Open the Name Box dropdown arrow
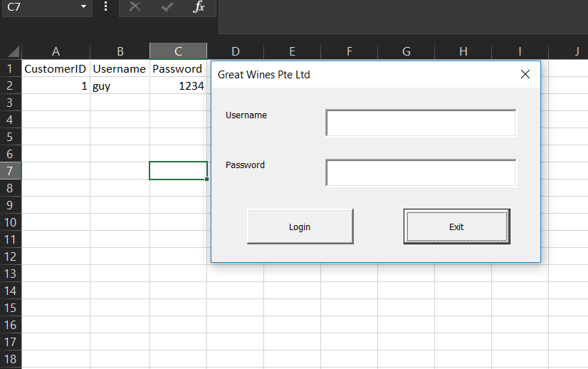 [83, 6]
